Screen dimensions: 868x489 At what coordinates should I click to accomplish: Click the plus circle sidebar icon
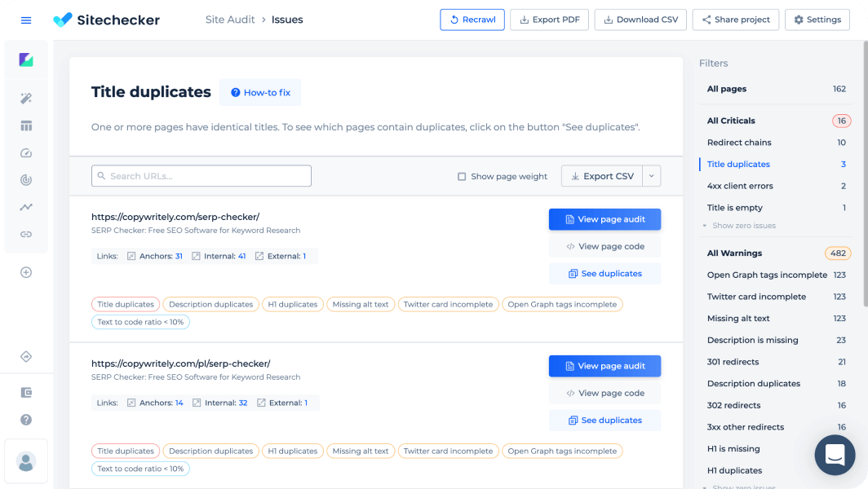pos(26,272)
